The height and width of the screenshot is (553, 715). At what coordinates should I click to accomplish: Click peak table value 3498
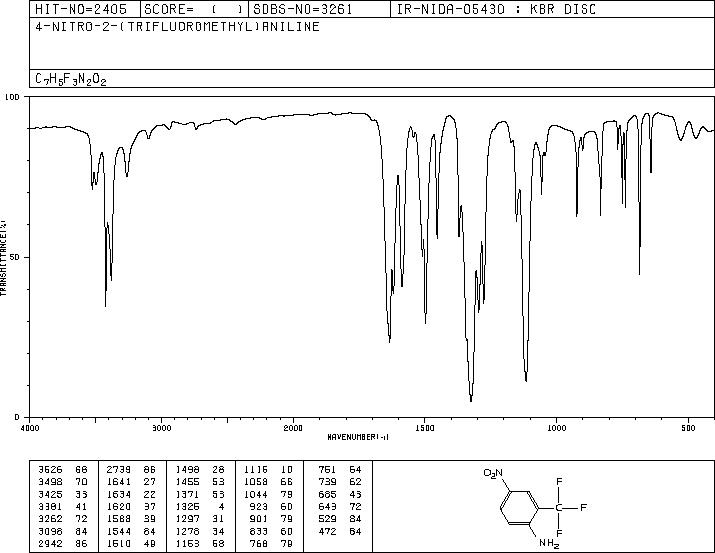(x=50, y=482)
